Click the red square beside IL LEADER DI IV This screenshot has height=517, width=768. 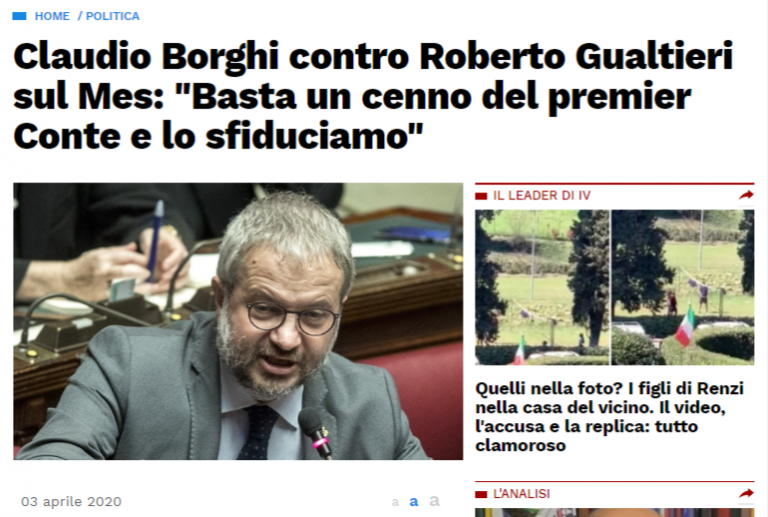coord(481,196)
